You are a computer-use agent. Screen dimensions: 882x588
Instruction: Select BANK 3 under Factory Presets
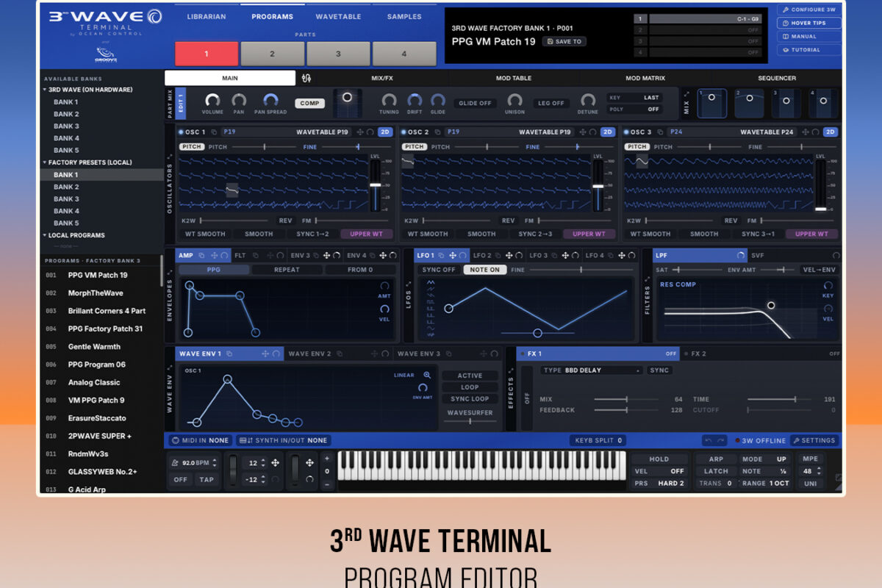(x=66, y=199)
